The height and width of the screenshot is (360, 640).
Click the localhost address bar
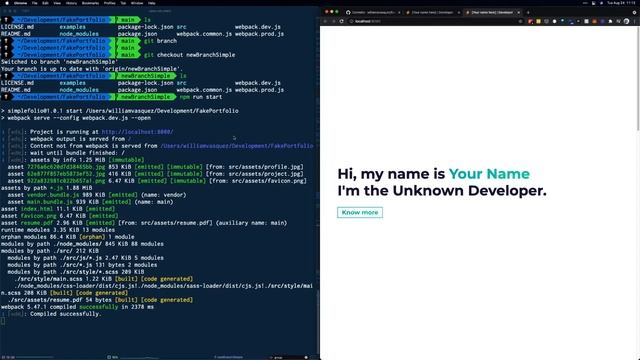click(x=435, y=21)
